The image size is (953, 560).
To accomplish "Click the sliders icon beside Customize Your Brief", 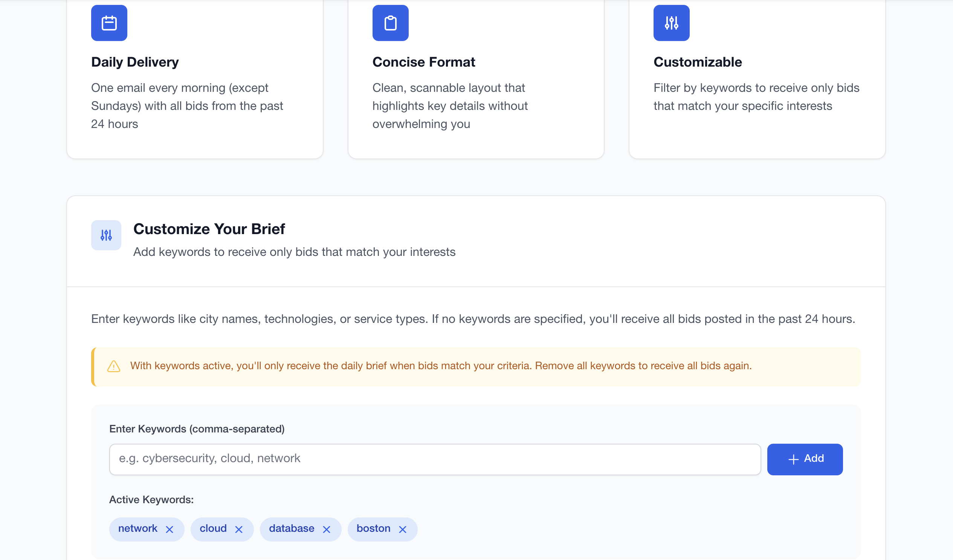I will click(106, 235).
